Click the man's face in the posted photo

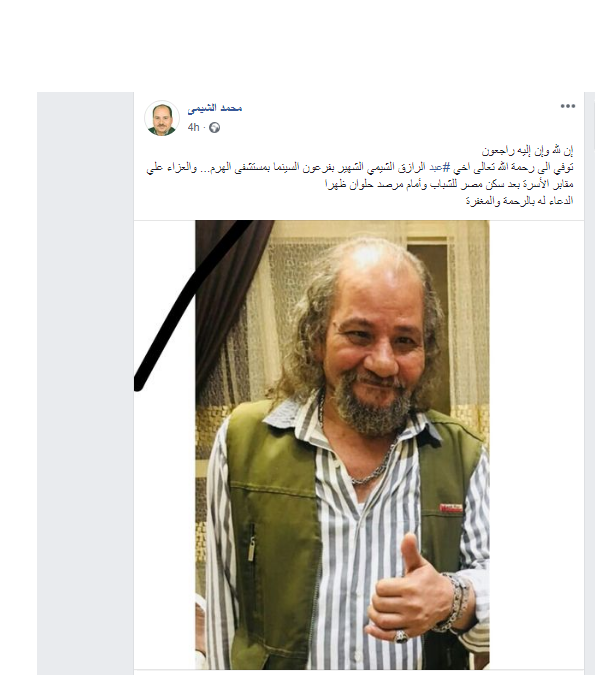pyautogui.click(x=375, y=344)
